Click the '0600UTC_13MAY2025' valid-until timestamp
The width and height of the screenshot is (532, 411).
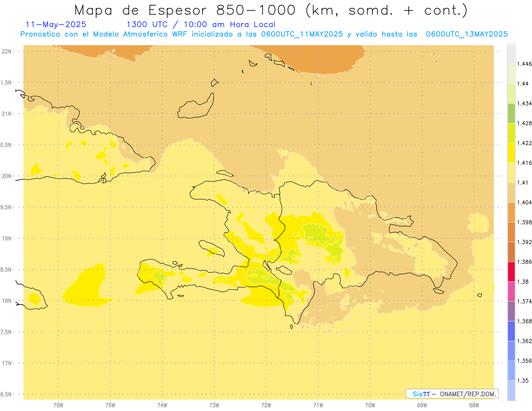pyautogui.click(x=467, y=34)
